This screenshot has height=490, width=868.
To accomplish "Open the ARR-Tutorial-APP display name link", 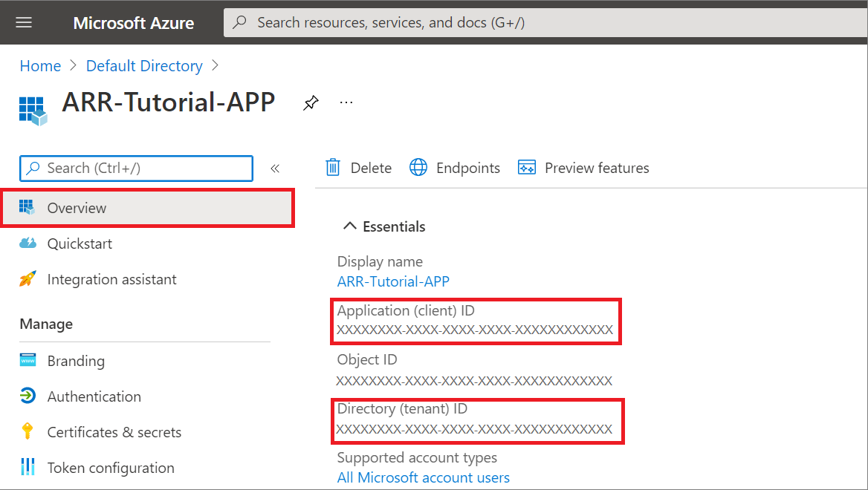I will pos(393,281).
